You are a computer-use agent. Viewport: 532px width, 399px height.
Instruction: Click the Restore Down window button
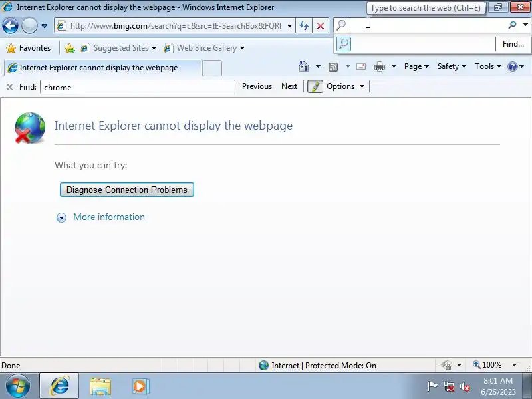coord(498,7)
